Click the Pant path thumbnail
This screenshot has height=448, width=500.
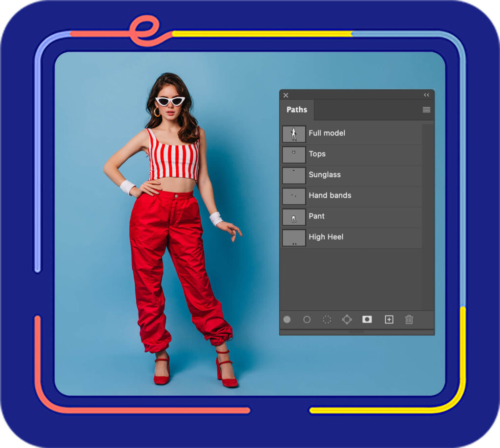tap(293, 216)
